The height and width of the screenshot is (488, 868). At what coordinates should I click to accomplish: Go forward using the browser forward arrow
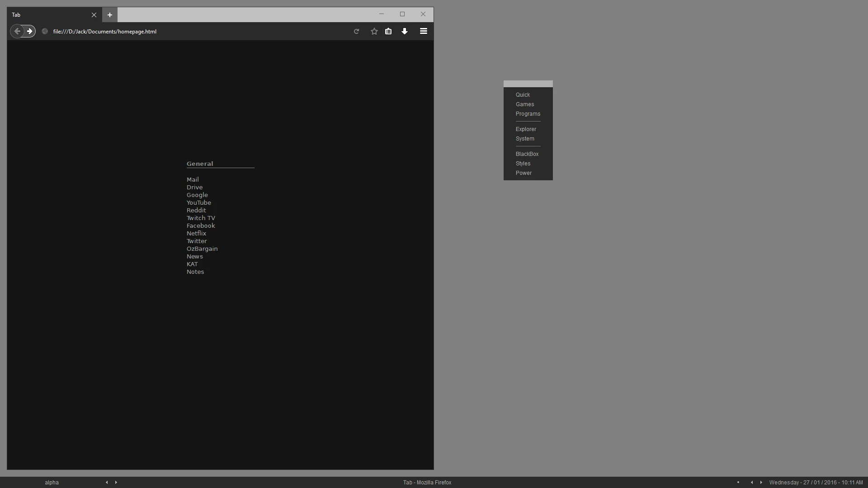coord(30,31)
